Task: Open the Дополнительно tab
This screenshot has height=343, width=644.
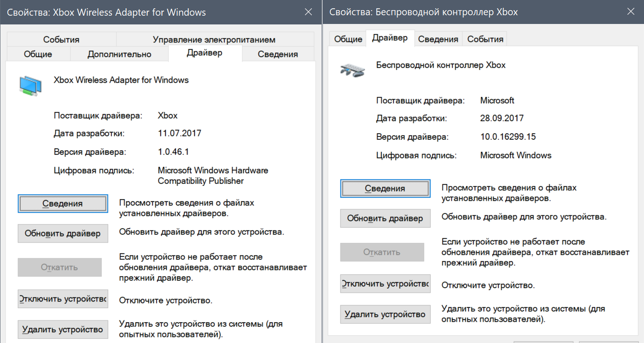Action: point(119,54)
